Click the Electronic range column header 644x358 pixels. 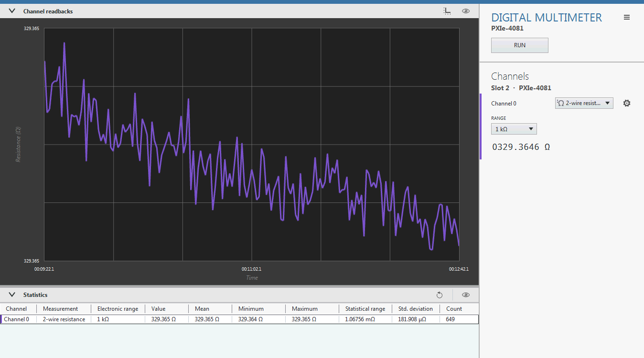[118, 309]
